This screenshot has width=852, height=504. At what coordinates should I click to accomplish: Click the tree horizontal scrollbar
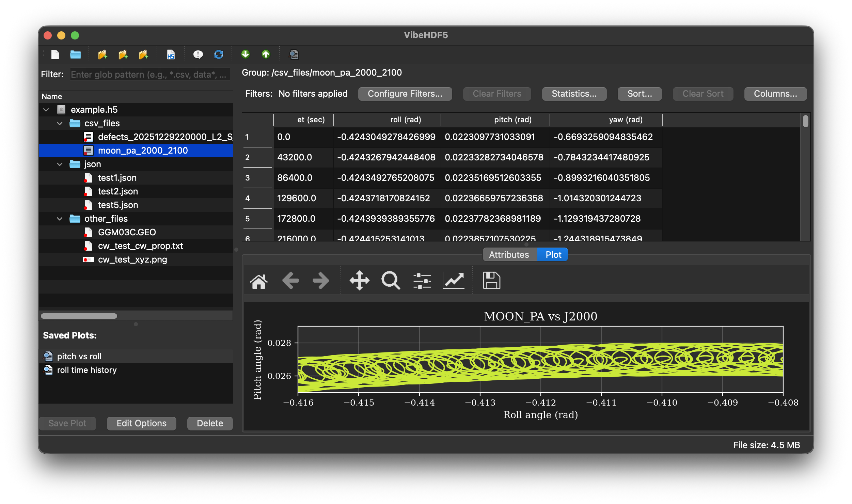pyautogui.click(x=79, y=316)
